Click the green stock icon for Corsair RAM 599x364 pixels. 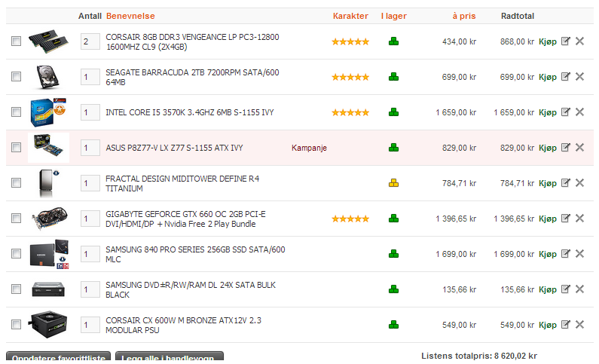pyautogui.click(x=393, y=41)
